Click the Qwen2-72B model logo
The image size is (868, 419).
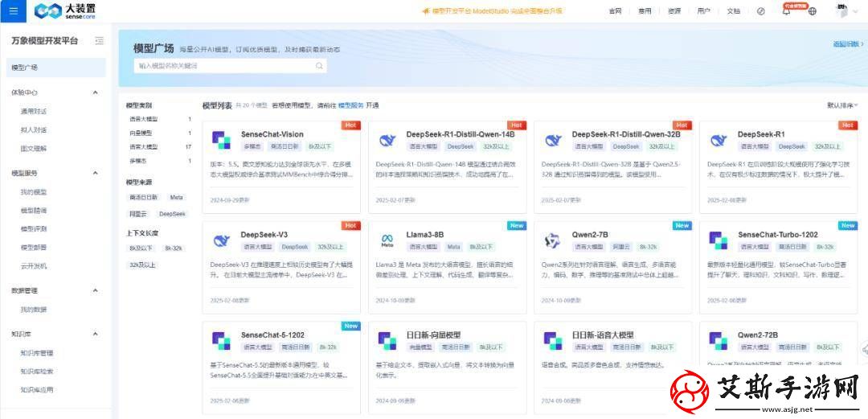(718, 341)
